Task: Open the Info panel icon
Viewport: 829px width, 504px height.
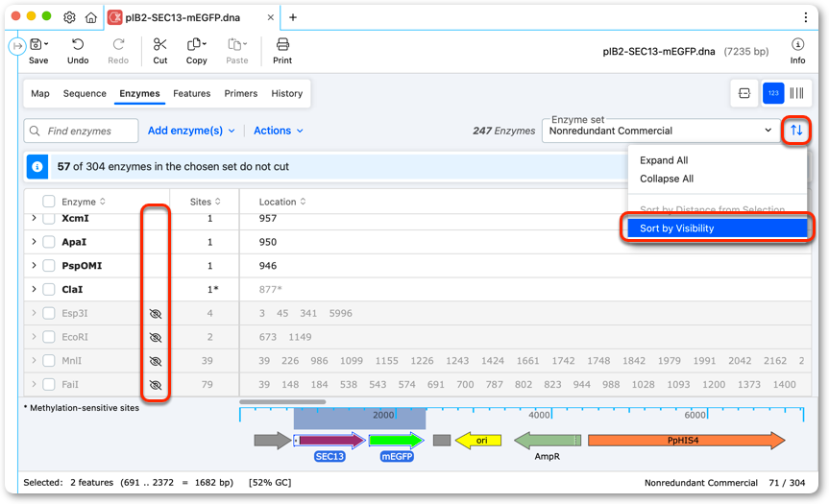Action: (797, 44)
